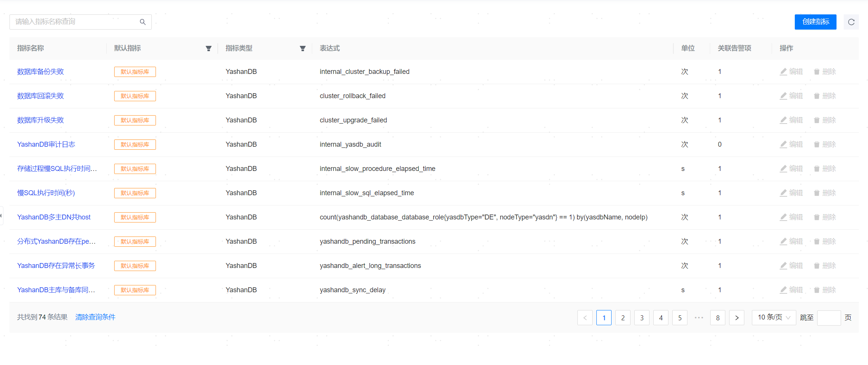This screenshot has width=868, height=365.
Task: Click the 创建指标 button
Action: click(x=815, y=22)
